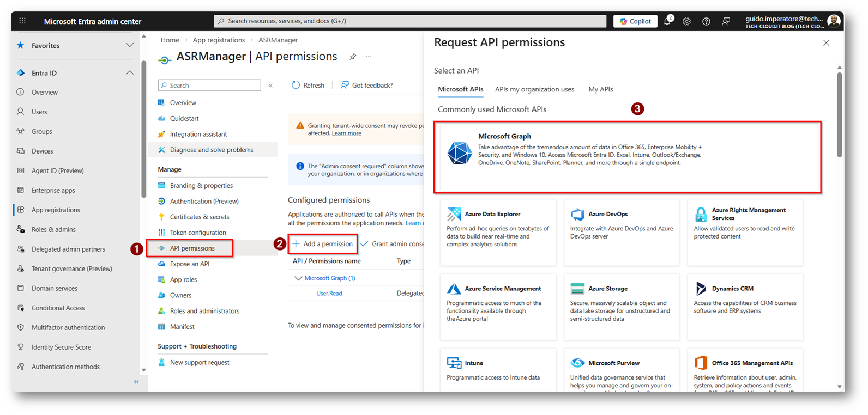This screenshot has width=868, height=415.
Task: Open Devices in left navigation
Action: coord(42,151)
